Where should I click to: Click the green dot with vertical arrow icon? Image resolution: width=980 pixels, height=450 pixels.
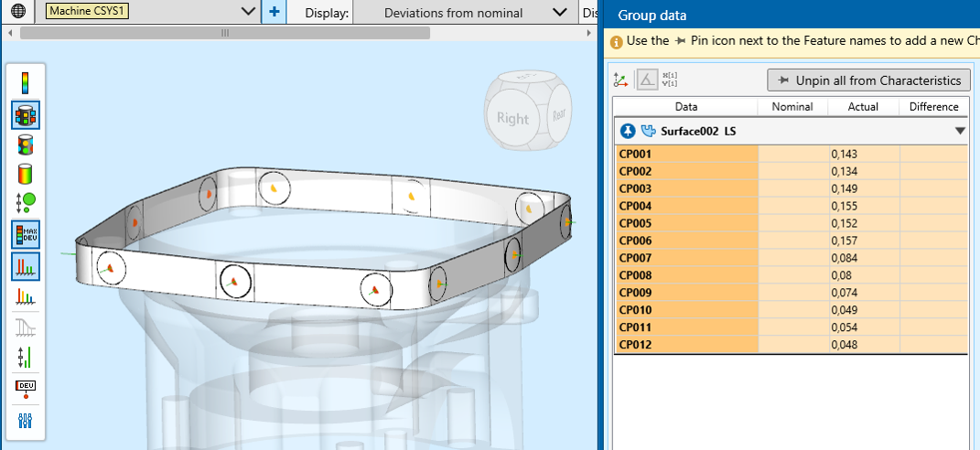point(25,202)
